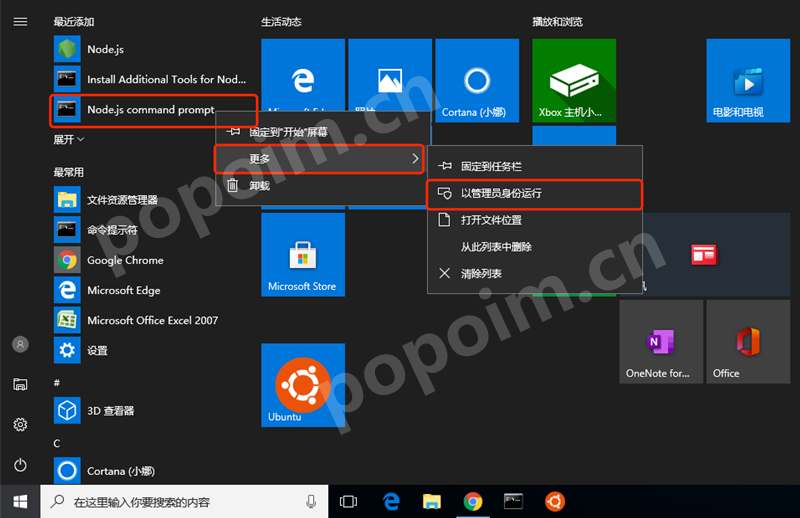
Task: Open the user account icon in Start sidebar
Action: coord(20,344)
